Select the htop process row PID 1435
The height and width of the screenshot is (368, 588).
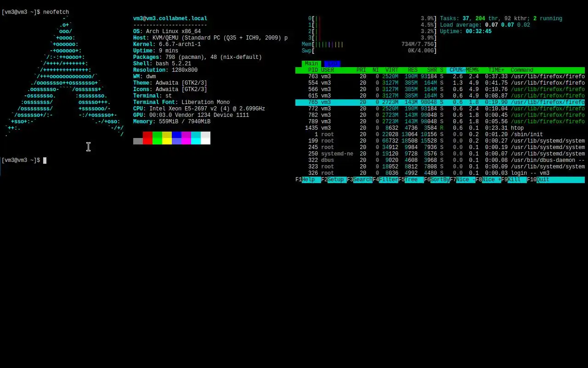(440, 128)
